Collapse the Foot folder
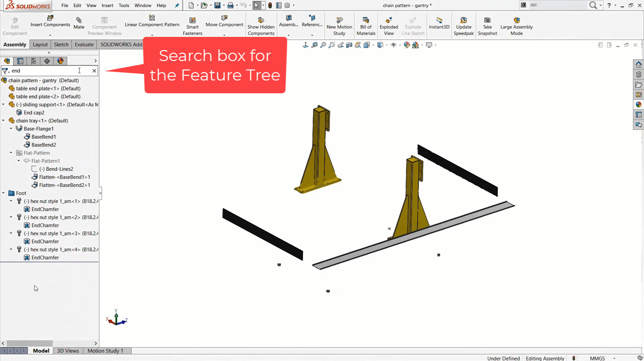 (x=3, y=193)
